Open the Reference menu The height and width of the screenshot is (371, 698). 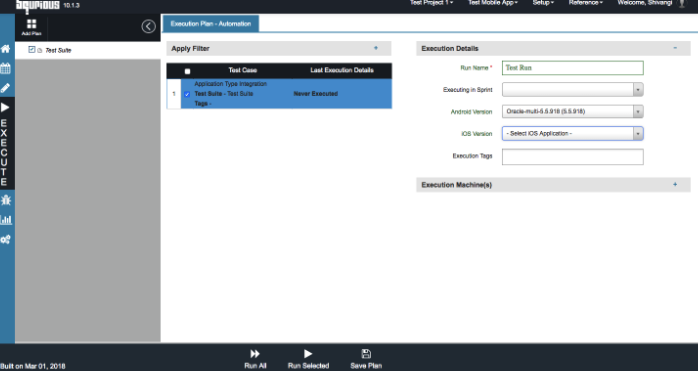[x=585, y=3]
